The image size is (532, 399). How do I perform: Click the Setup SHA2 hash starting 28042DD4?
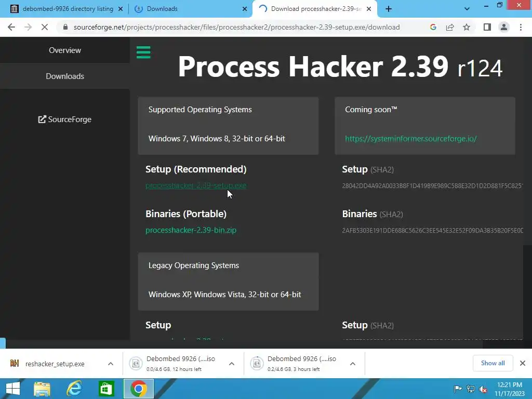pos(432,185)
